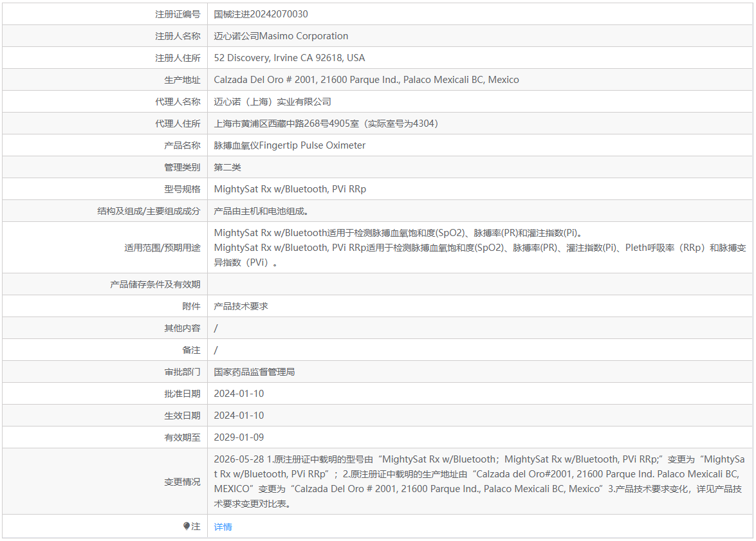Select the 生效日期 value 2024-01-10
The image size is (756, 541).
(239, 415)
